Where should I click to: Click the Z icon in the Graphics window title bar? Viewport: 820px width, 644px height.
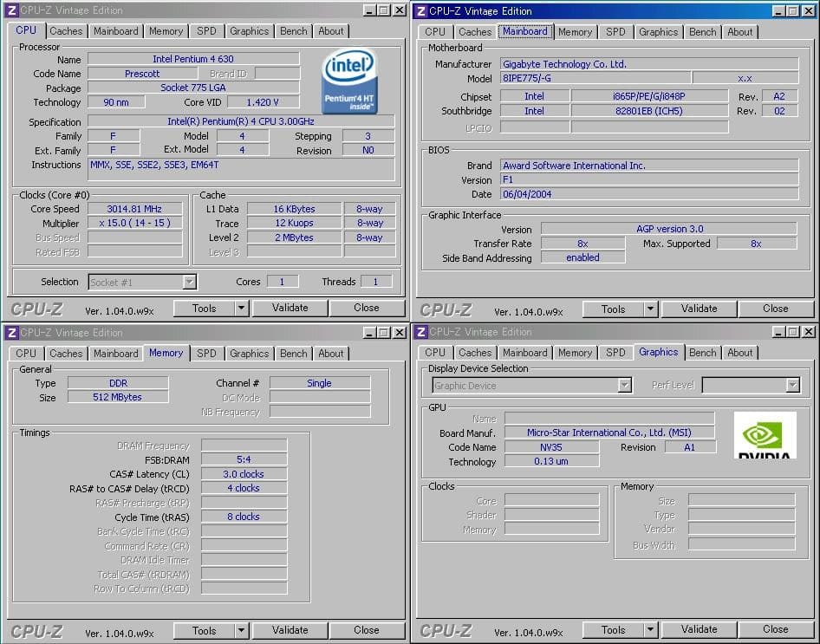pyautogui.click(x=420, y=332)
